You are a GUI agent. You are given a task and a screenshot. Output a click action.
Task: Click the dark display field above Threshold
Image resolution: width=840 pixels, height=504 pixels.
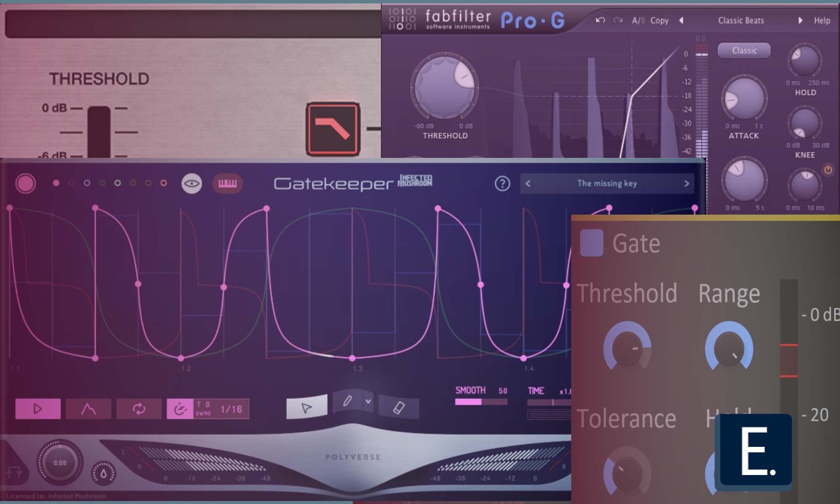193,24
